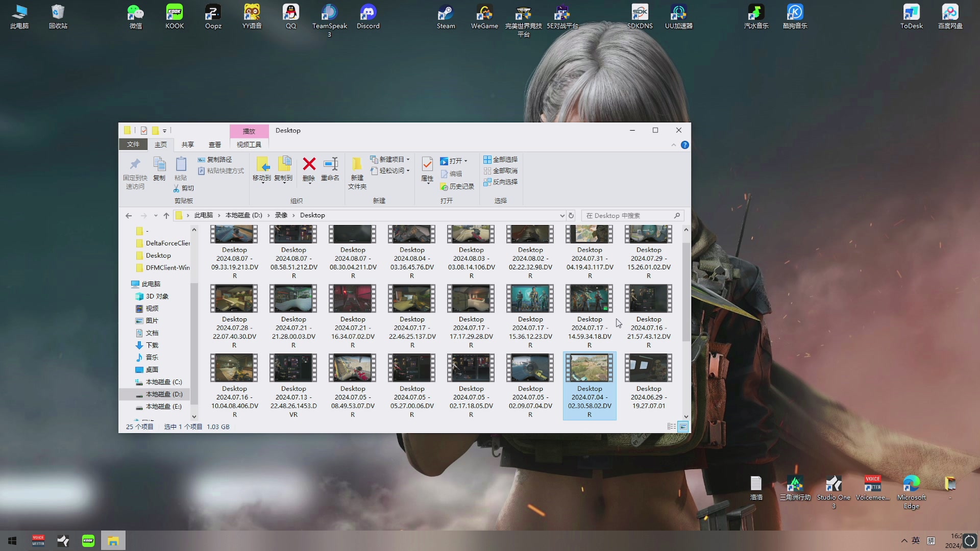Open WeChat (微信) desktop icon
Screen dimensions: 980x551
point(136,16)
